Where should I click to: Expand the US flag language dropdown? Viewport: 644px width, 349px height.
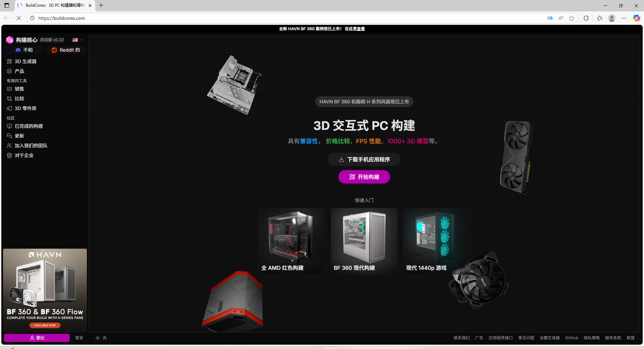(77, 40)
